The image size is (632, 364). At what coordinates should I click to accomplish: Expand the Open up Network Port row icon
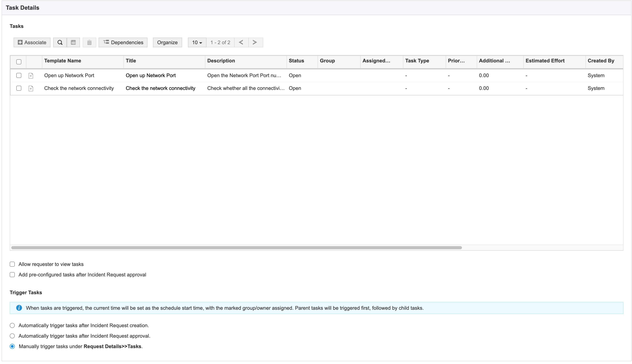point(31,76)
